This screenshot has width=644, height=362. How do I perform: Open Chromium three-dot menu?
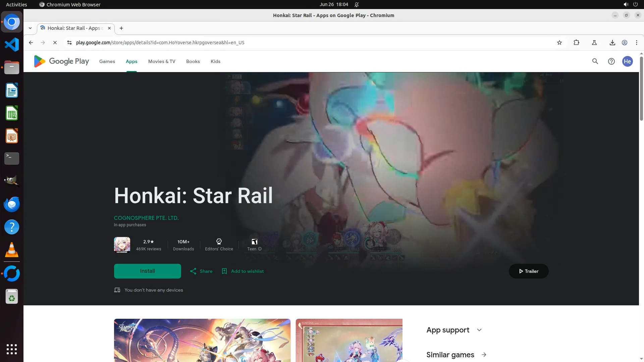pyautogui.click(x=636, y=43)
